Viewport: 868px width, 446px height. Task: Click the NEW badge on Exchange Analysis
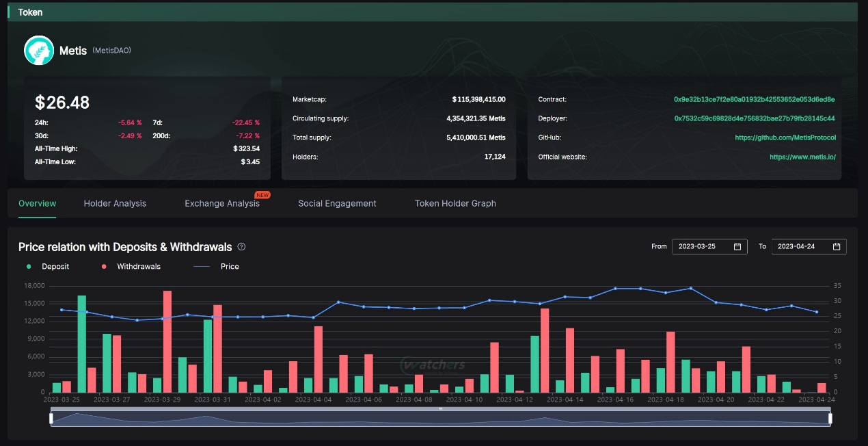(x=262, y=195)
